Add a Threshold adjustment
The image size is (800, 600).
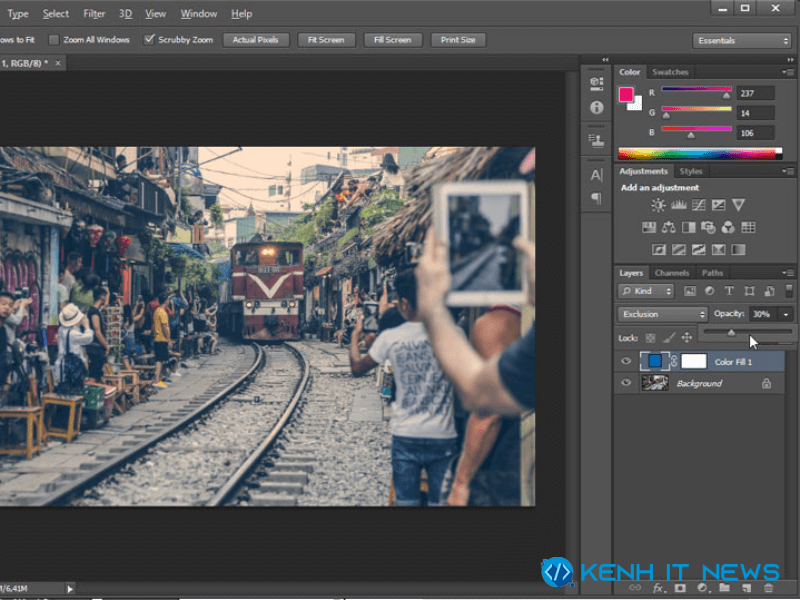[698, 249]
